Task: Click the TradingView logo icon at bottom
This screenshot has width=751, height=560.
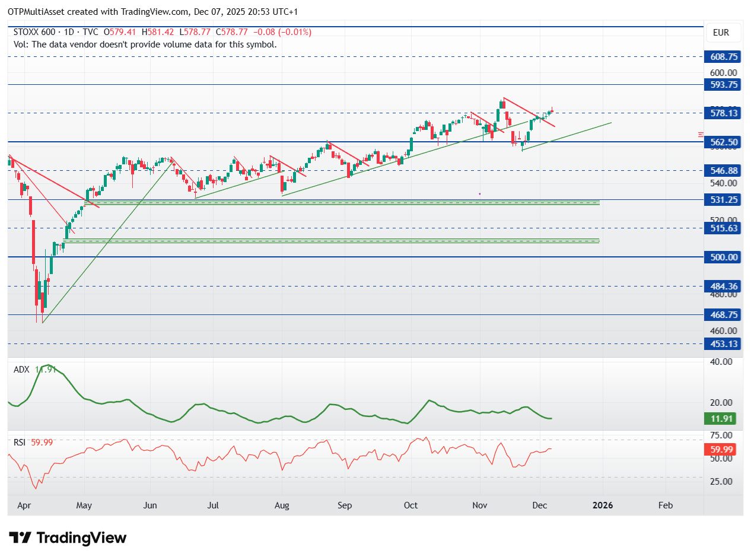Action: (20, 538)
